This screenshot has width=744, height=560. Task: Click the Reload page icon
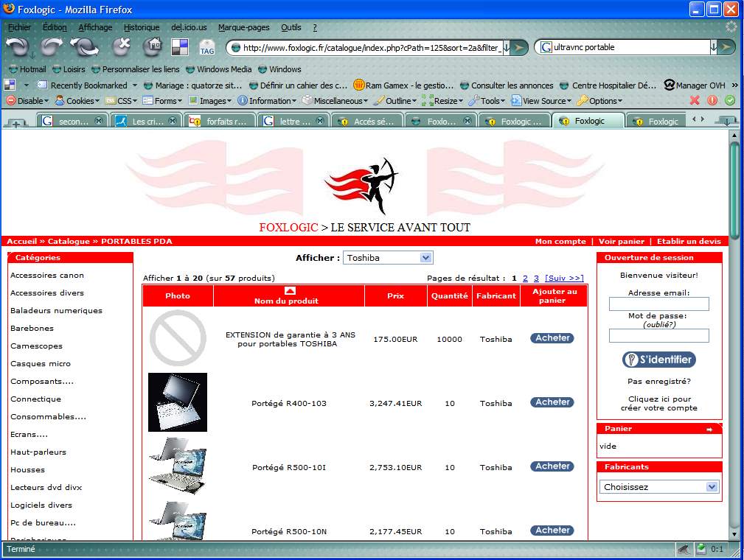[x=83, y=47]
